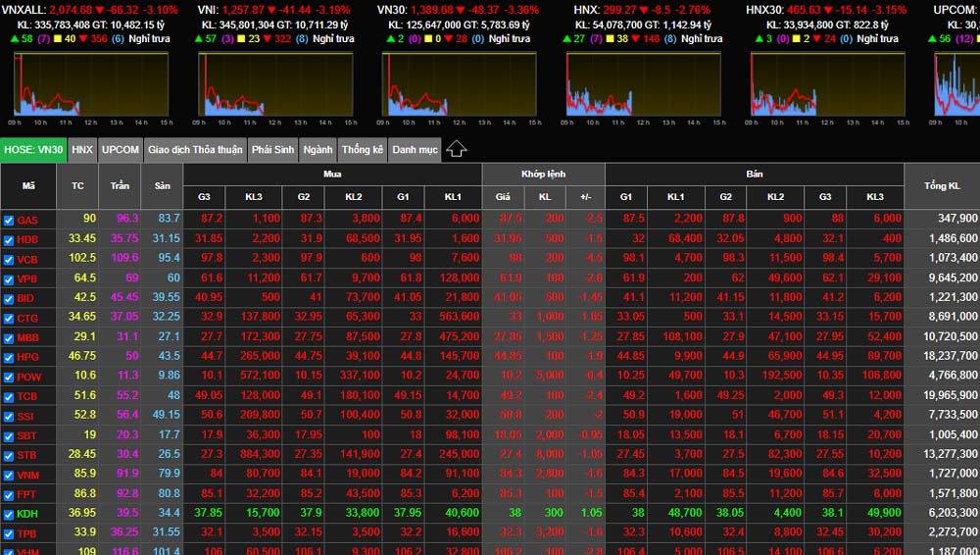980x555 pixels.
Task: Open the Danh mục watchlist menu
Action: point(415,150)
